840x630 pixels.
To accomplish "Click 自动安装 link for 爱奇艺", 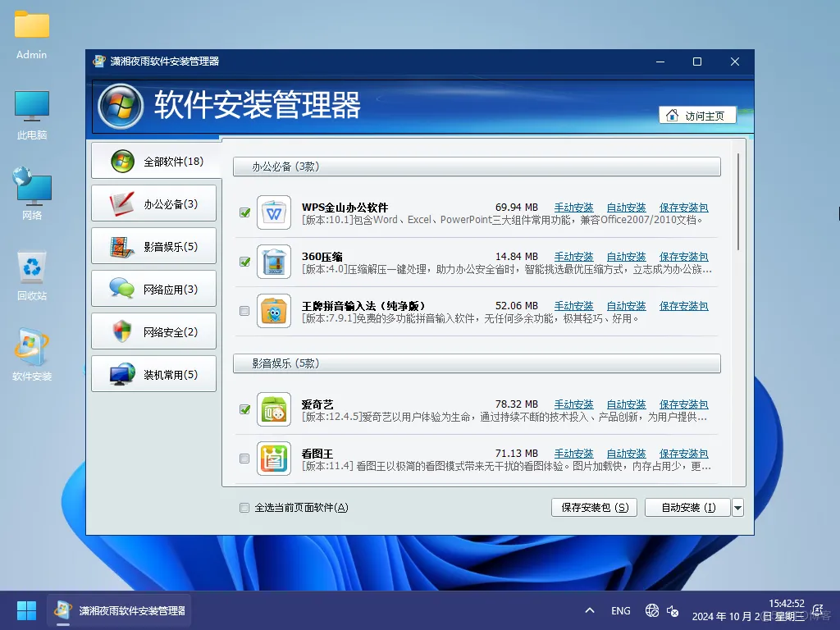I will [x=626, y=404].
